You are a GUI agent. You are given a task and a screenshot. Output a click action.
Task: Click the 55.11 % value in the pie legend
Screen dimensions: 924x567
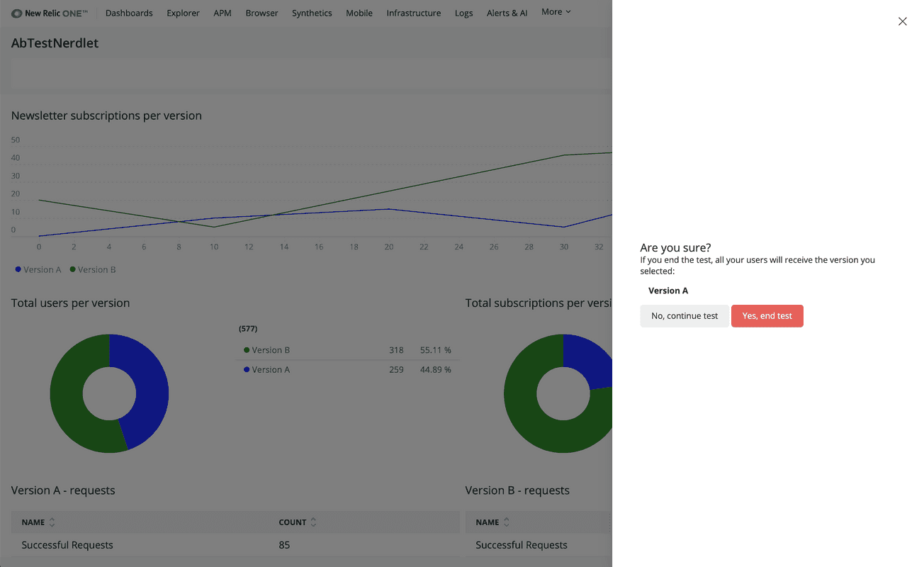(x=436, y=350)
